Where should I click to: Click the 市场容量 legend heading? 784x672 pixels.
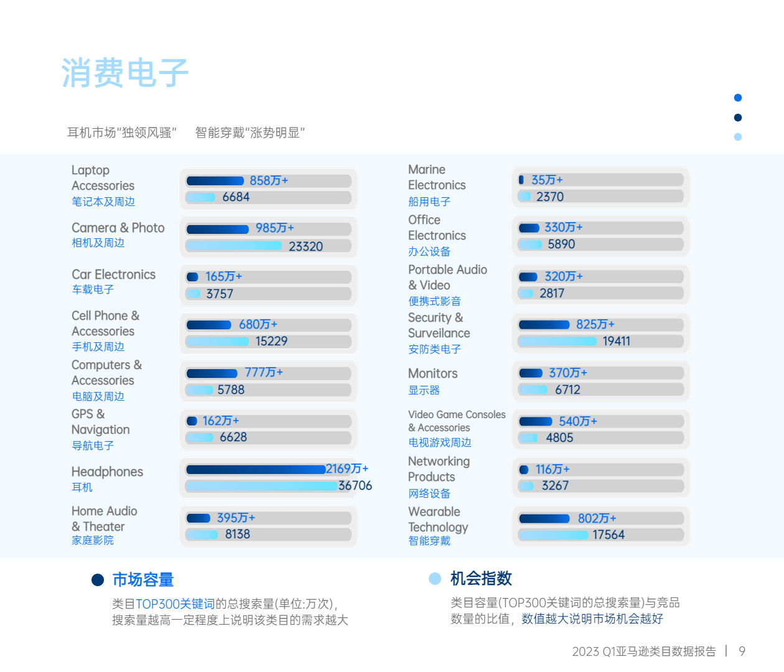(143, 580)
